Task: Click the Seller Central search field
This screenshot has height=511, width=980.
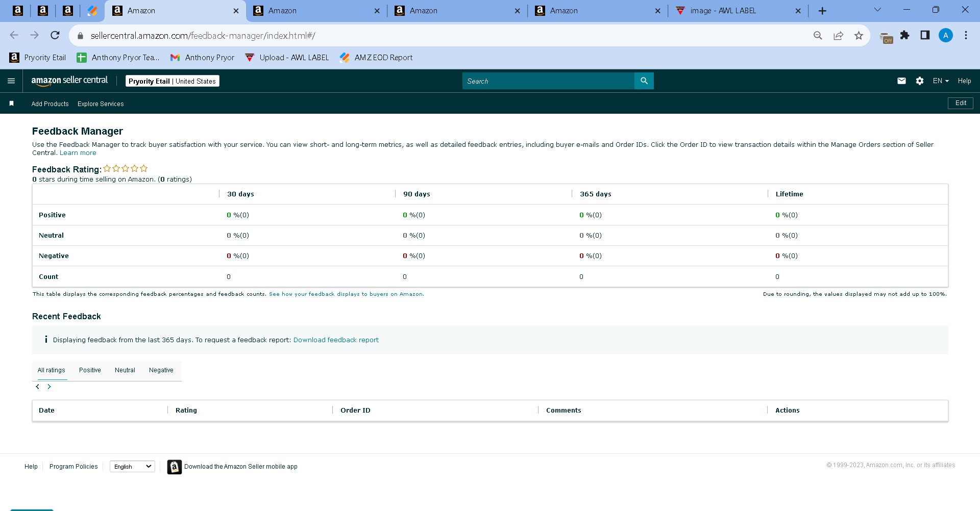Action: pyautogui.click(x=548, y=81)
